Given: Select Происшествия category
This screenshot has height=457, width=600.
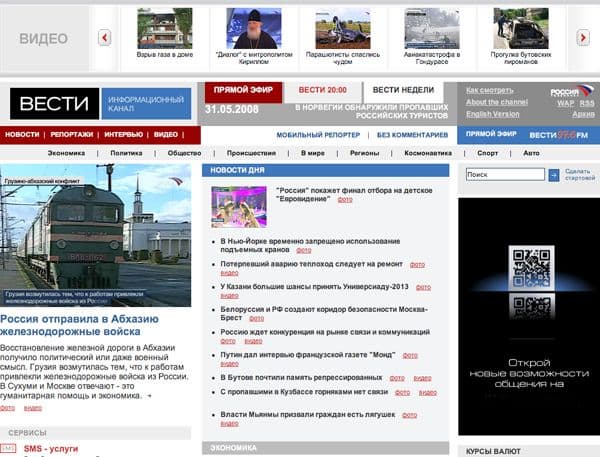Looking at the screenshot, I should 251,153.
